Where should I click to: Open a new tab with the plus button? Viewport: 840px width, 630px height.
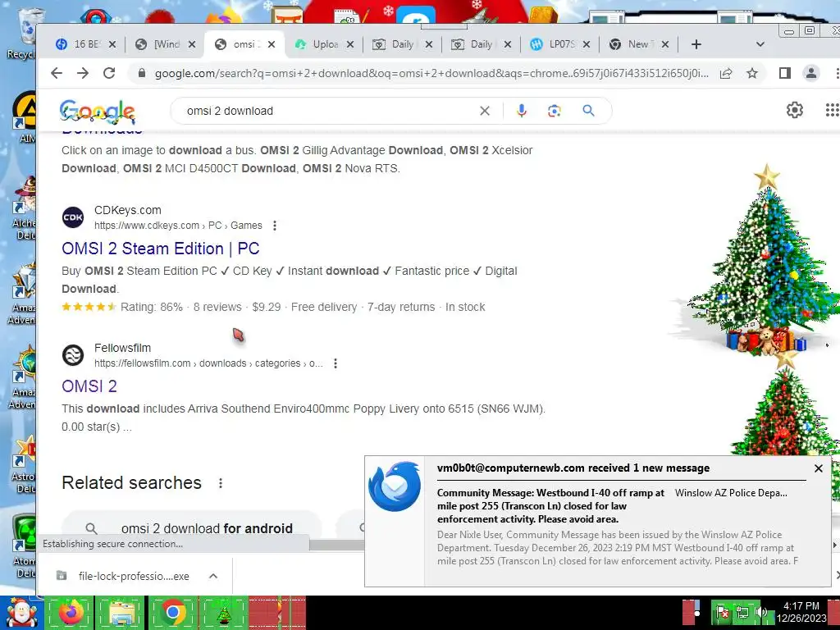696,44
